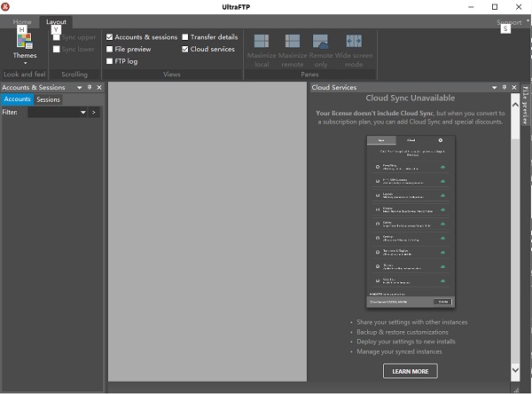This screenshot has height=394, width=532.
Task: Switch to the Home ribbon tab
Action: coord(22,21)
